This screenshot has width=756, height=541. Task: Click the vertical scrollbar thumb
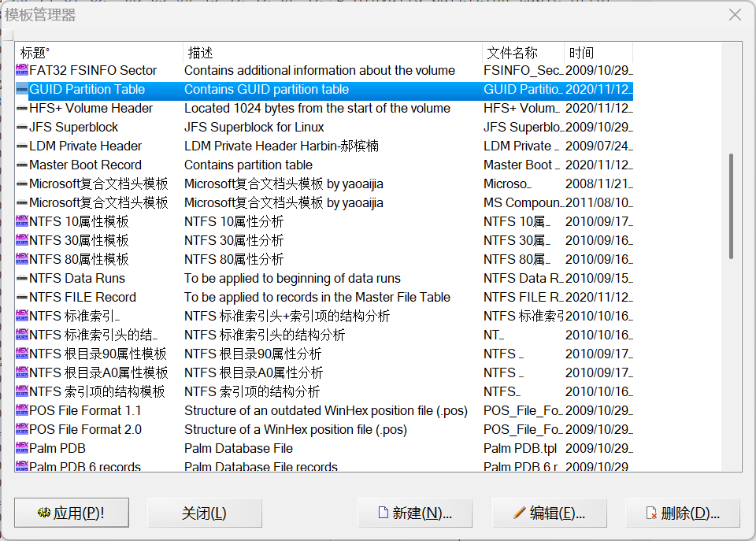pos(732,206)
